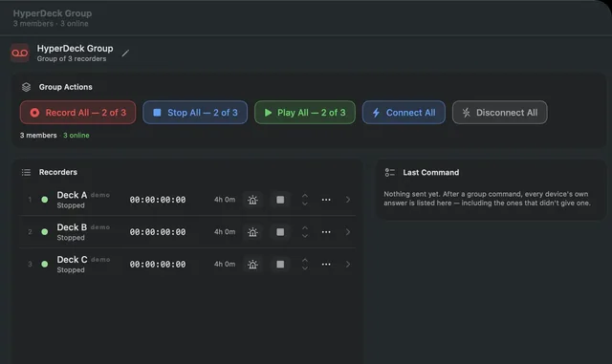Click the Deck A timecode 00:00:00:00
This screenshot has height=364, width=612.
(x=158, y=200)
